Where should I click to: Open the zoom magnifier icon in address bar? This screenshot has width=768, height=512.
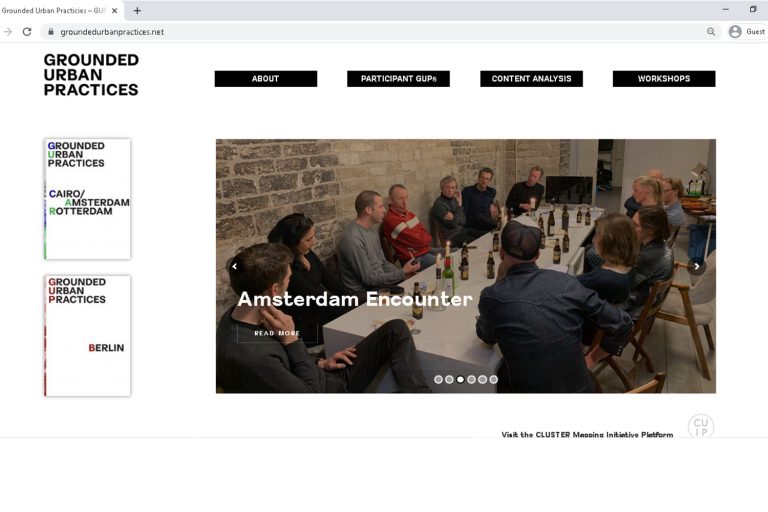[711, 32]
